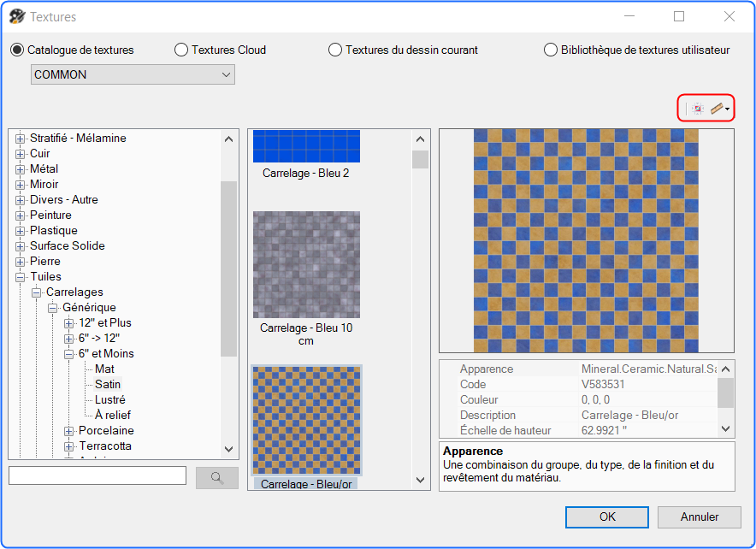Select Textures Cloud radio button
This screenshot has height=549, width=756.
180,50
